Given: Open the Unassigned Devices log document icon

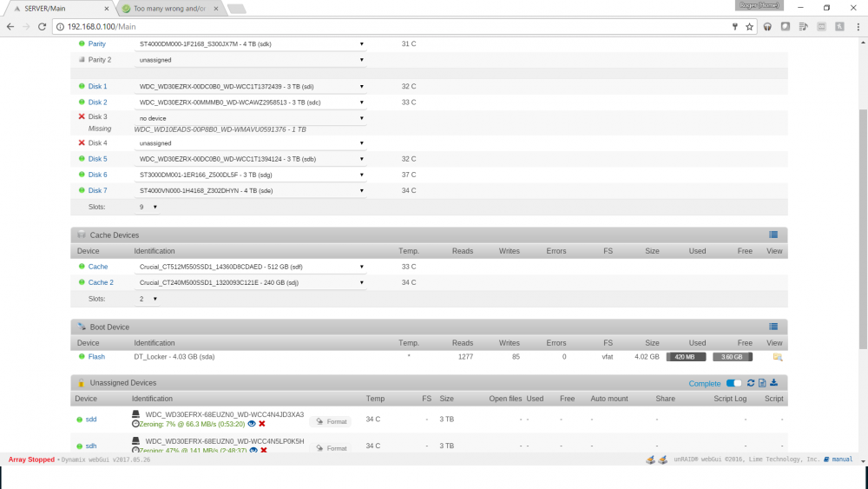Looking at the screenshot, I should [x=762, y=383].
